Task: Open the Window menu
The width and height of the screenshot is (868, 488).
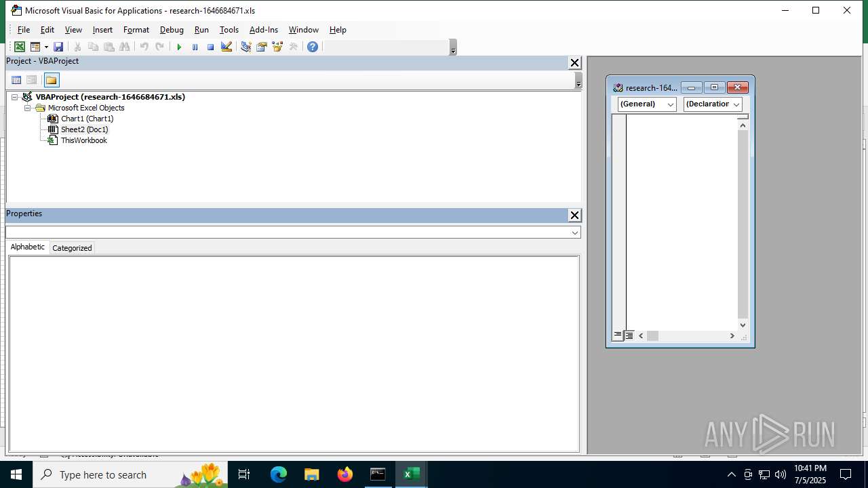Action: click(304, 30)
